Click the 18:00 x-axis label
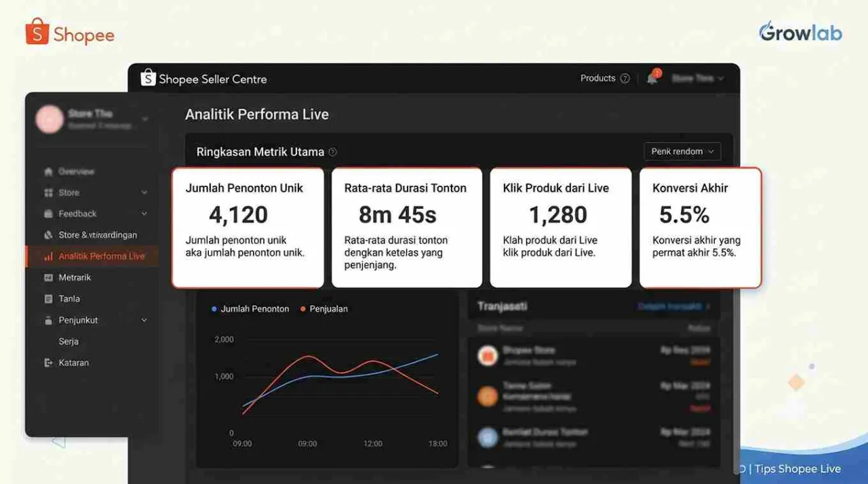 (x=438, y=444)
